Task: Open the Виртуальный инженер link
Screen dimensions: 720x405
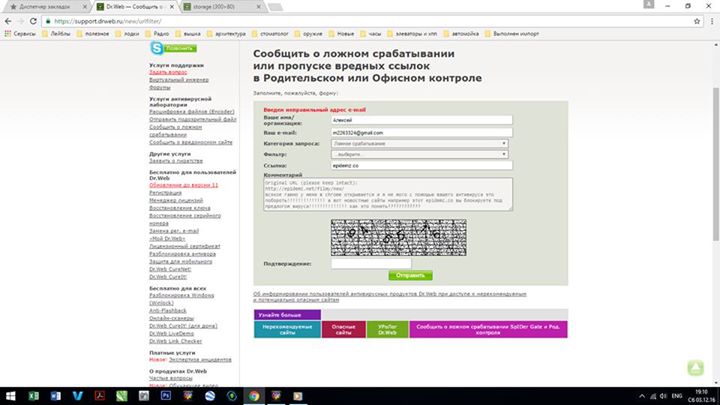Action: (x=179, y=80)
